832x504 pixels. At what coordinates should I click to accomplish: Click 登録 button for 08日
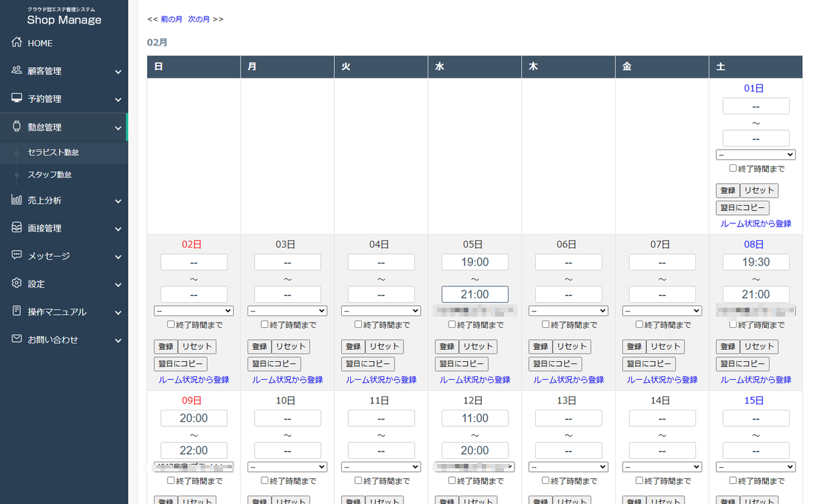click(727, 347)
